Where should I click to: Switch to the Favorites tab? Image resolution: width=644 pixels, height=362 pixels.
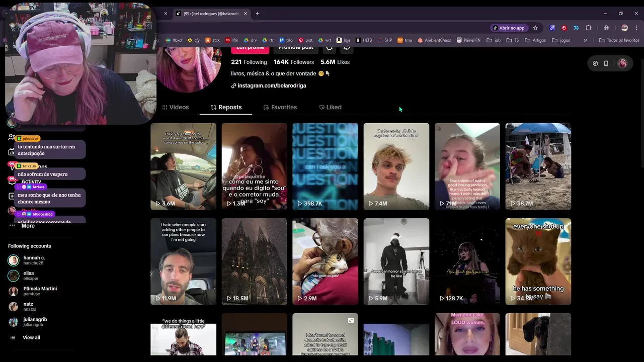click(280, 107)
